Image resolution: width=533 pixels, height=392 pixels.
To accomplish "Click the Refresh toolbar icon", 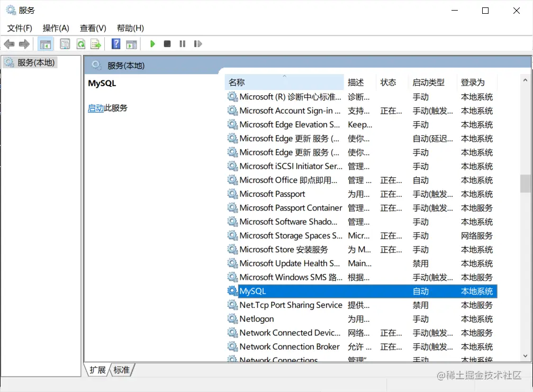I will point(81,44).
